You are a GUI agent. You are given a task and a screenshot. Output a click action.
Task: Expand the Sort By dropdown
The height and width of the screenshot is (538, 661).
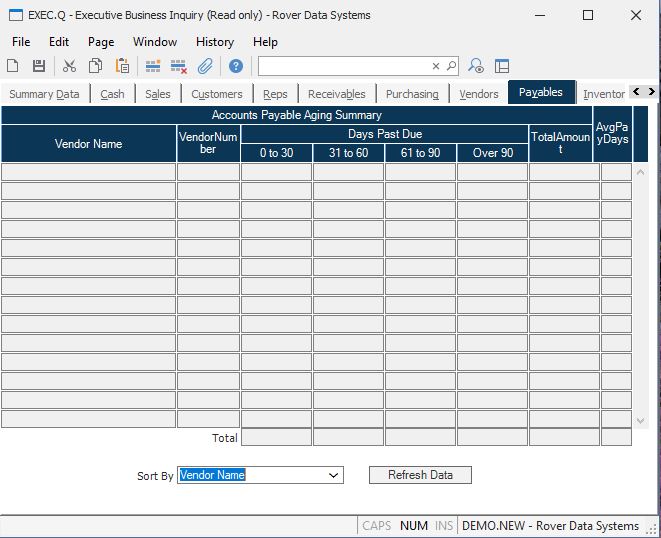pyautogui.click(x=334, y=476)
